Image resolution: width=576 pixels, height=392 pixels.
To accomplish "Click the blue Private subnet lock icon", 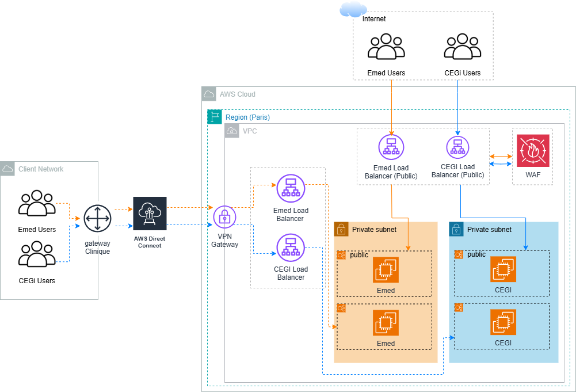I will pos(456,229).
